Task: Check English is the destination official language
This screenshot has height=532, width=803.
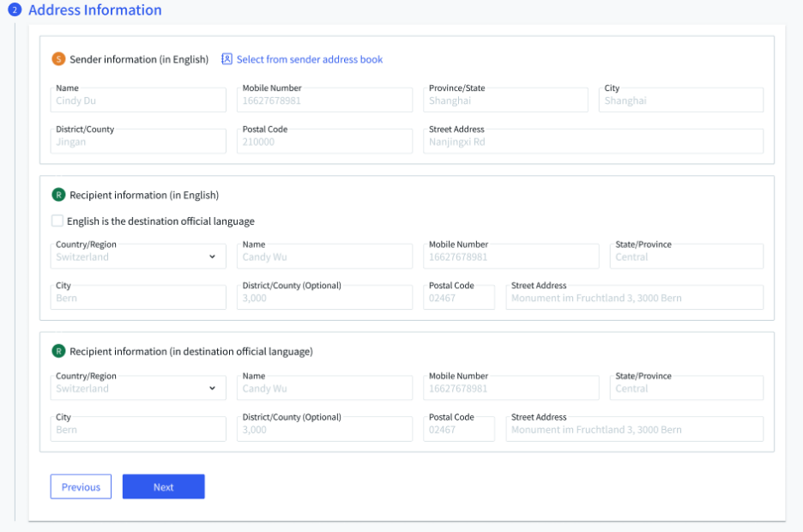Action: 57,221
